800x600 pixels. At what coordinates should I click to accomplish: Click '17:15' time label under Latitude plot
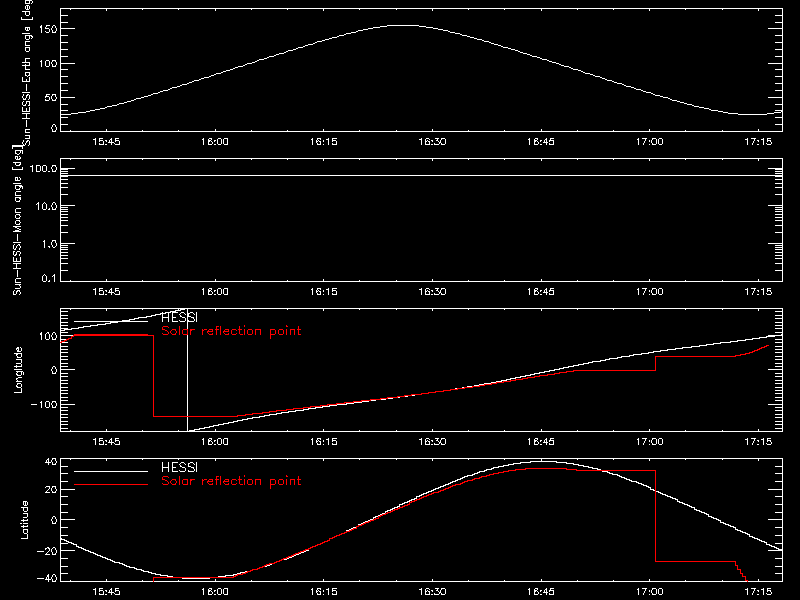[x=758, y=591]
